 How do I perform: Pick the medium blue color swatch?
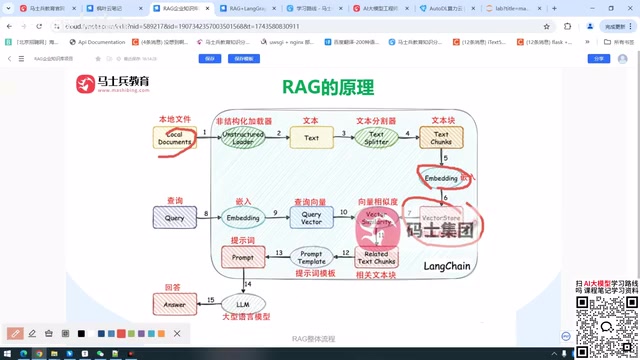coord(111,333)
